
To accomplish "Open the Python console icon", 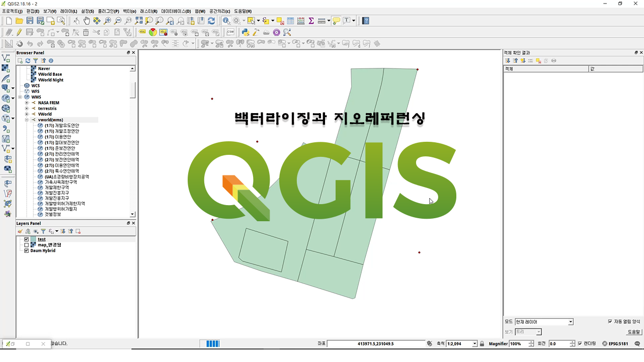I will (245, 32).
